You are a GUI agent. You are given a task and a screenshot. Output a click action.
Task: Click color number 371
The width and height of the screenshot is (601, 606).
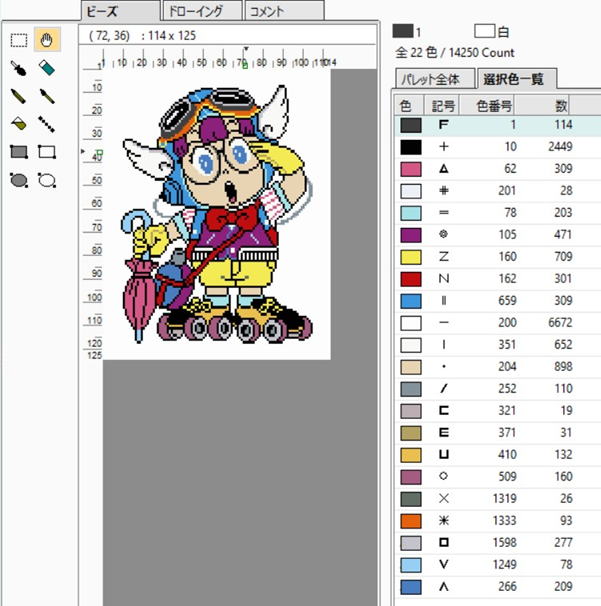pos(507,433)
